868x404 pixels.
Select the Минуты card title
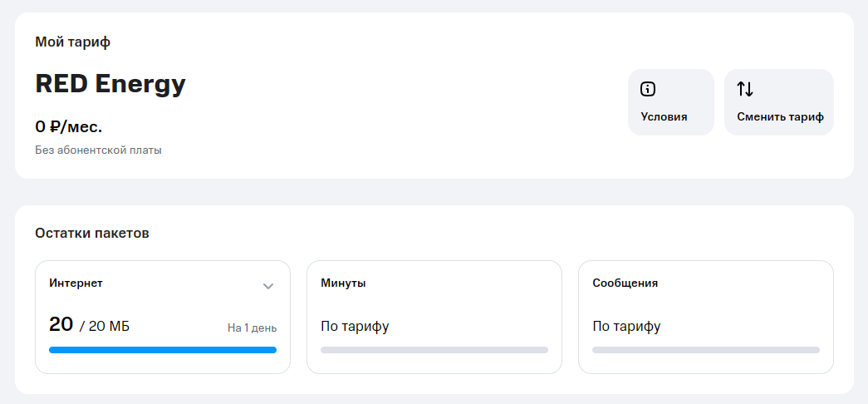point(343,283)
